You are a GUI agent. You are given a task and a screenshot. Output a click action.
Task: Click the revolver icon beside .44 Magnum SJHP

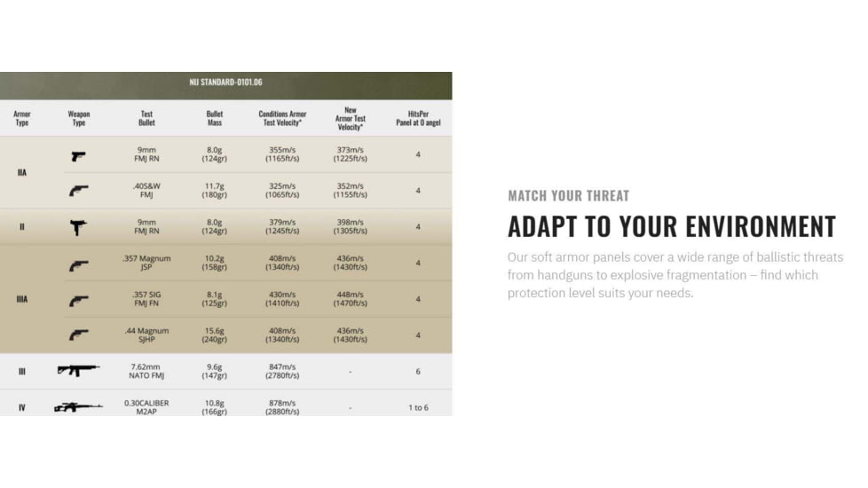pyautogui.click(x=79, y=335)
